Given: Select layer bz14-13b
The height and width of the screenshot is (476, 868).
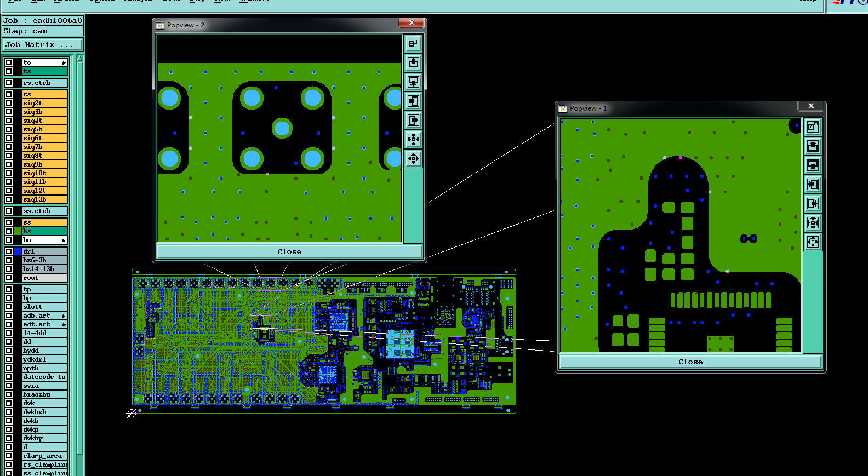Looking at the screenshot, I should 44,269.
